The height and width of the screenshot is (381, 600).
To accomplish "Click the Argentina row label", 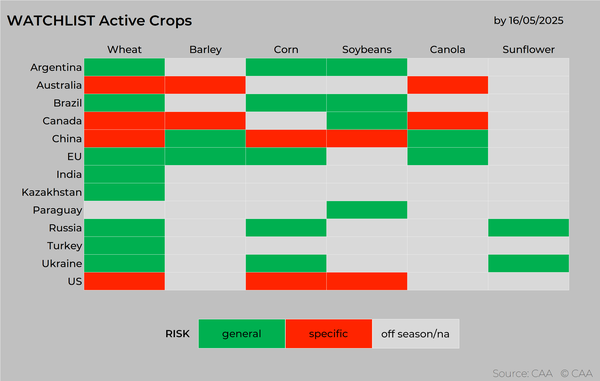I will 56,67.
